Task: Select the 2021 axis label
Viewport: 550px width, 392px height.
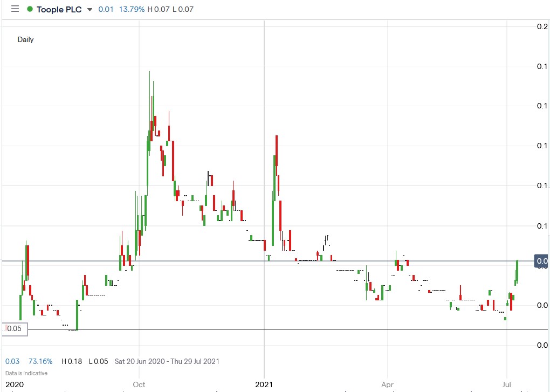Action: click(x=264, y=384)
